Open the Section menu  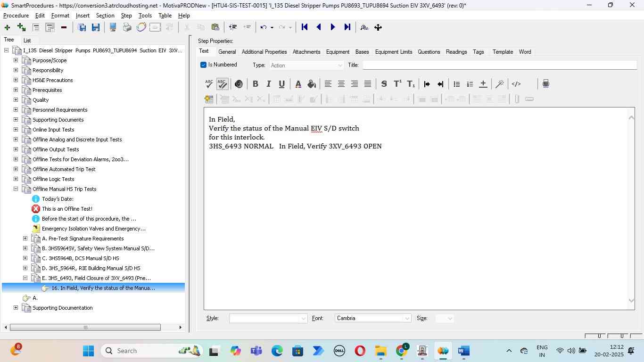coord(105,16)
